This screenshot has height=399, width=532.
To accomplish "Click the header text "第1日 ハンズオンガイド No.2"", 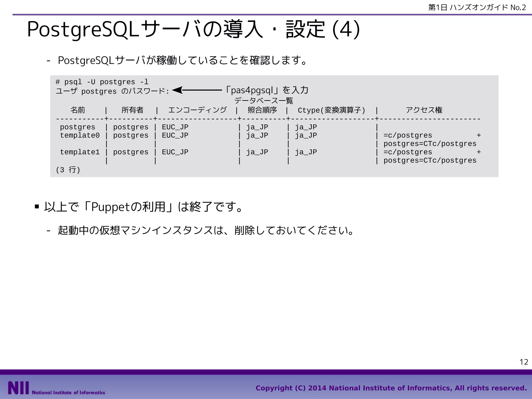I will (477, 7).
